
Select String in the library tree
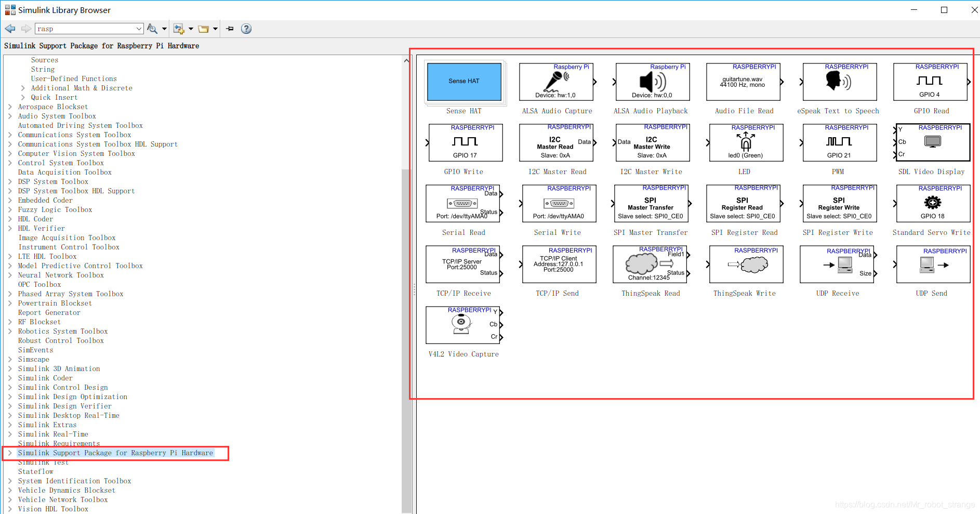[x=43, y=70]
